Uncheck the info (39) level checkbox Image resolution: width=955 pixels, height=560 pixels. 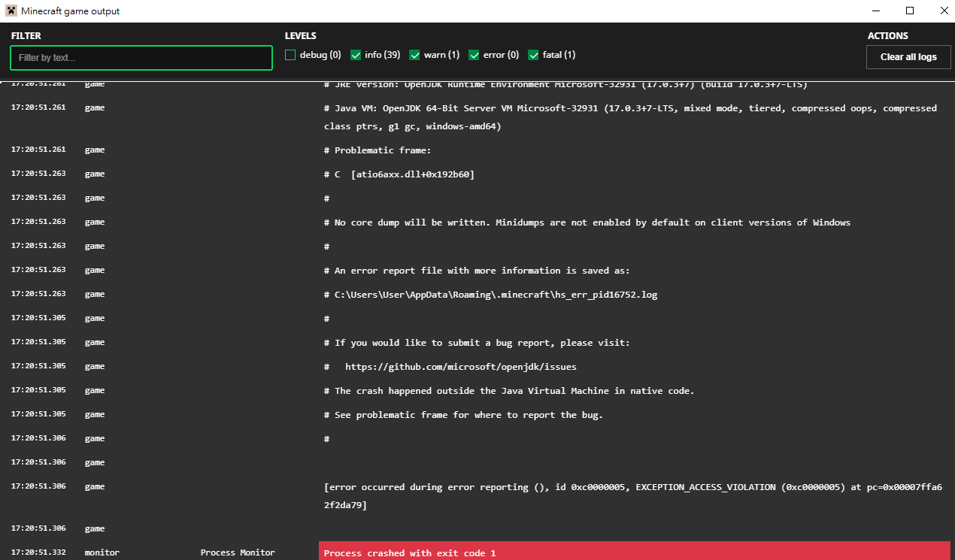[356, 55]
